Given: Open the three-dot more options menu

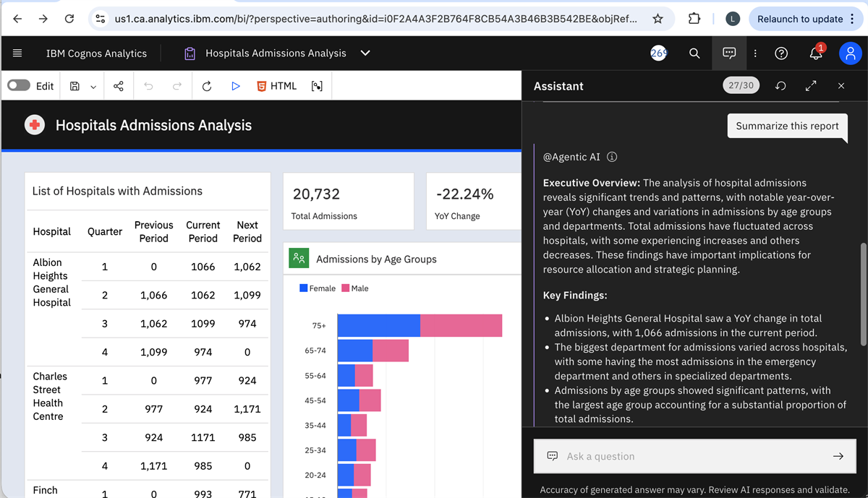Looking at the screenshot, I should (x=754, y=53).
